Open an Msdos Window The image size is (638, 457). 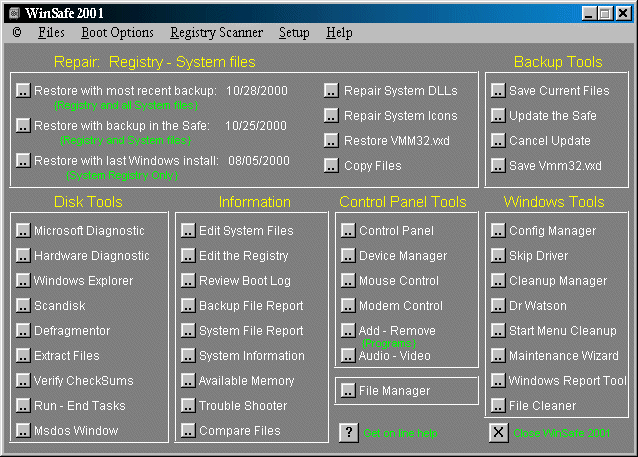pos(24,430)
